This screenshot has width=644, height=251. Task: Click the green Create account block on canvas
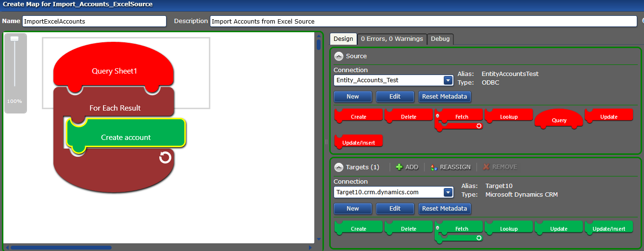126,137
